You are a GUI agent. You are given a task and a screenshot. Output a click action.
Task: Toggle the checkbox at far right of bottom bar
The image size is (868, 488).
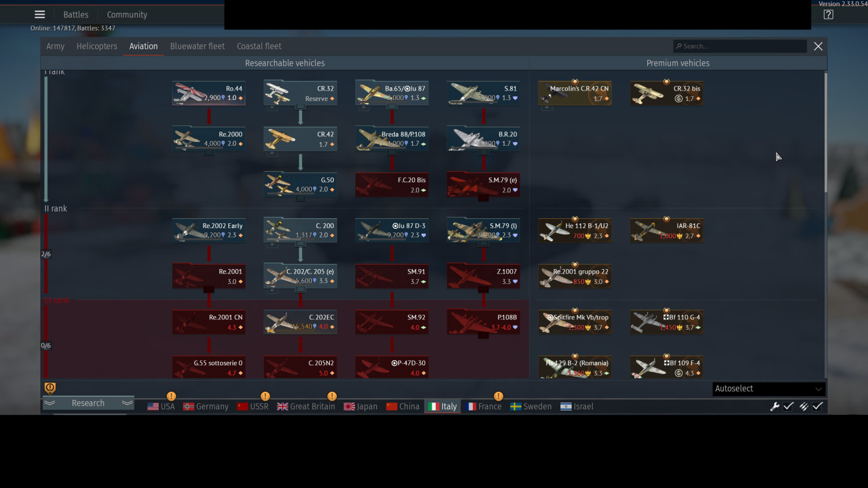click(818, 407)
